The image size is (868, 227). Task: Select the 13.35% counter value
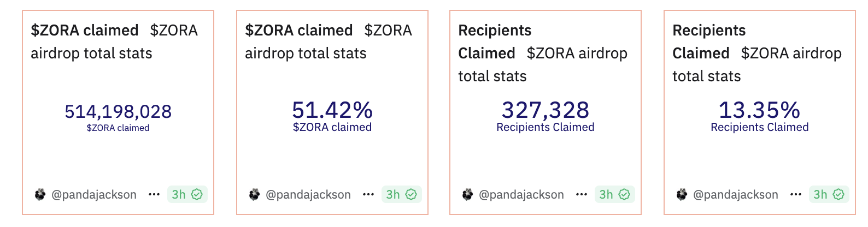coord(759,110)
